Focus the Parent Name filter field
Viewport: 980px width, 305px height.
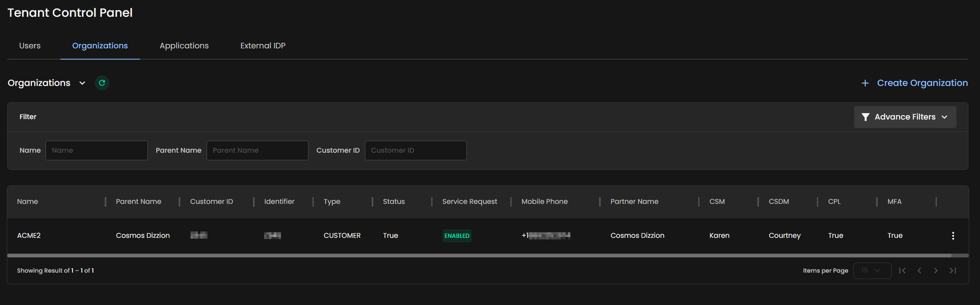pyautogui.click(x=257, y=150)
